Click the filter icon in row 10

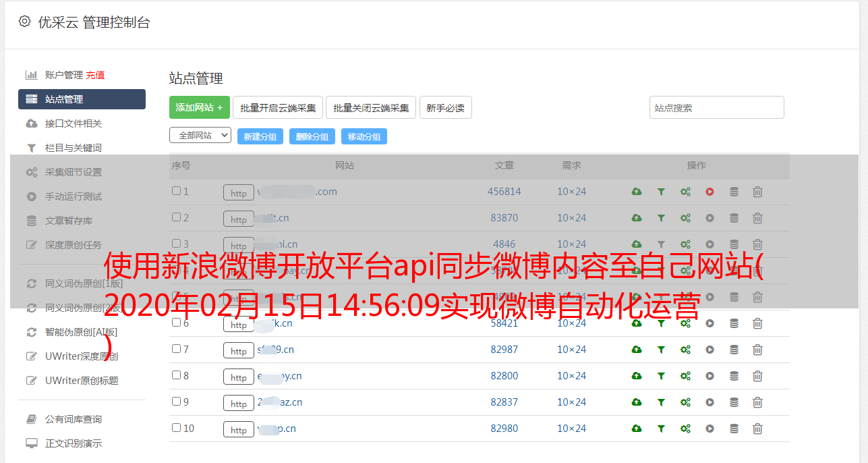coord(661,429)
